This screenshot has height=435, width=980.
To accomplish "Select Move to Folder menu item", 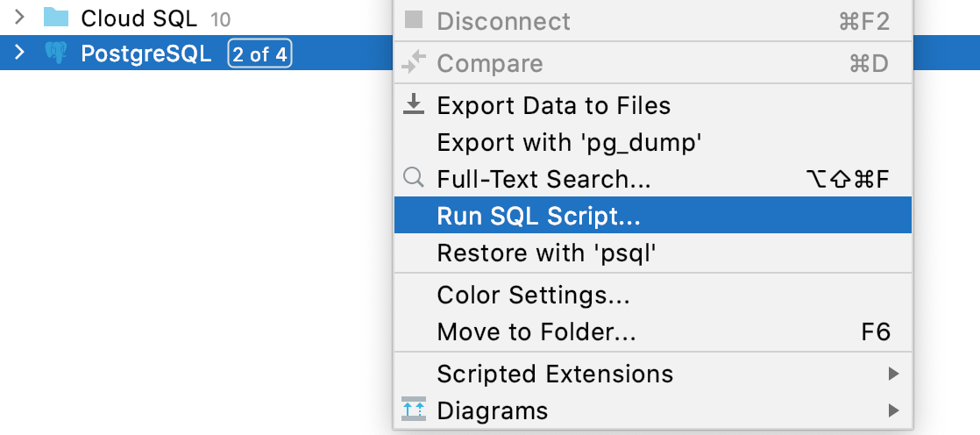I will pyautogui.click(x=536, y=332).
